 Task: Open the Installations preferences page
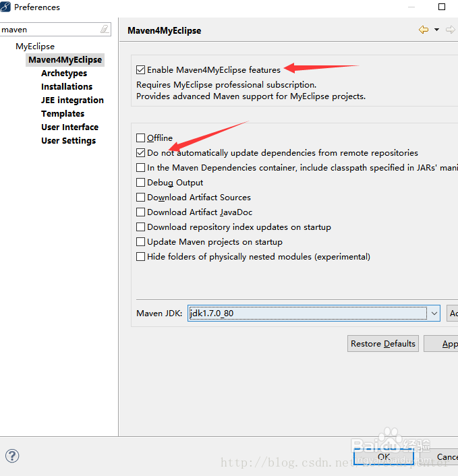pyautogui.click(x=67, y=87)
